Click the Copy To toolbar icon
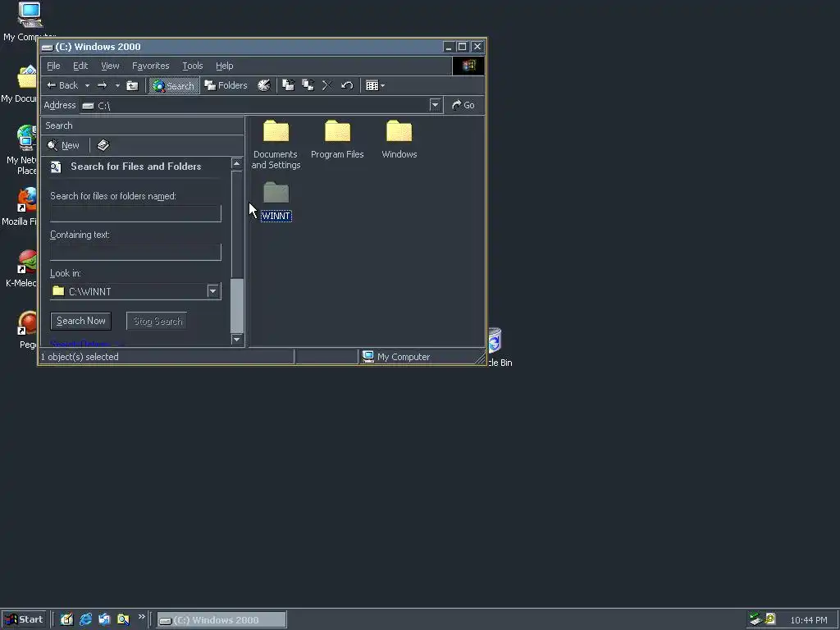The image size is (840, 630). [308, 85]
